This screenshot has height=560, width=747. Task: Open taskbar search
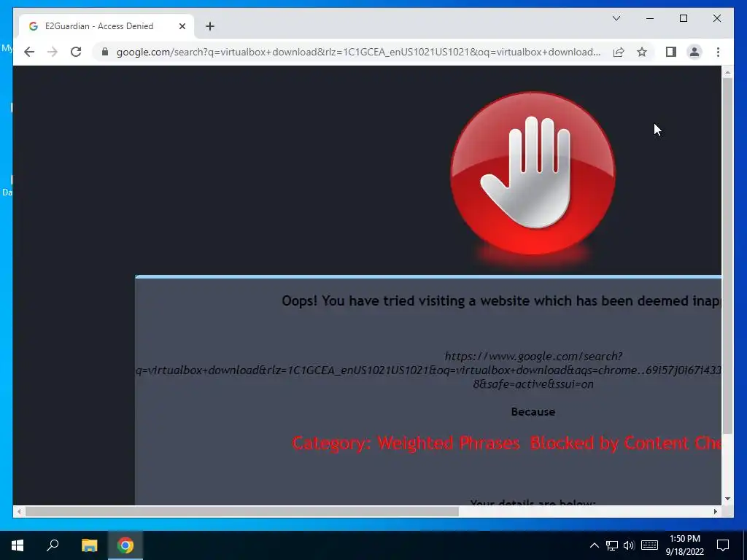[53, 545]
